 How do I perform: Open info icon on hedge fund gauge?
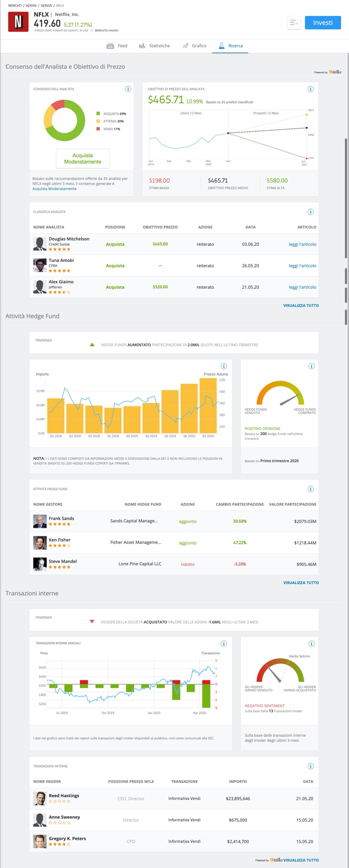[x=312, y=366]
